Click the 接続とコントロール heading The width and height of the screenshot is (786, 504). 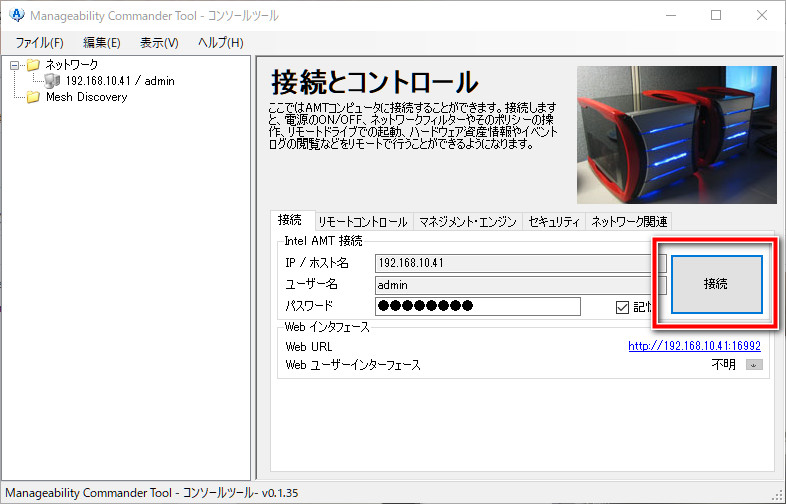(x=374, y=82)
